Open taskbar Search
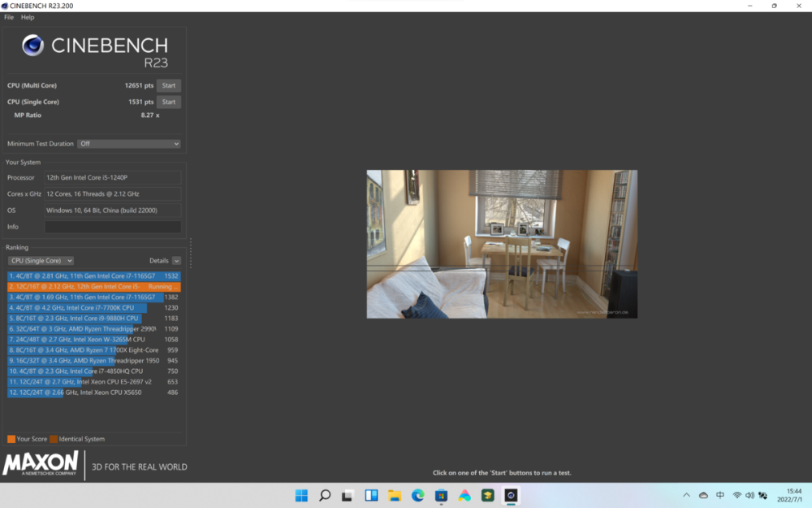This screenshot has width=812, height=508. (x=325, y=496)
